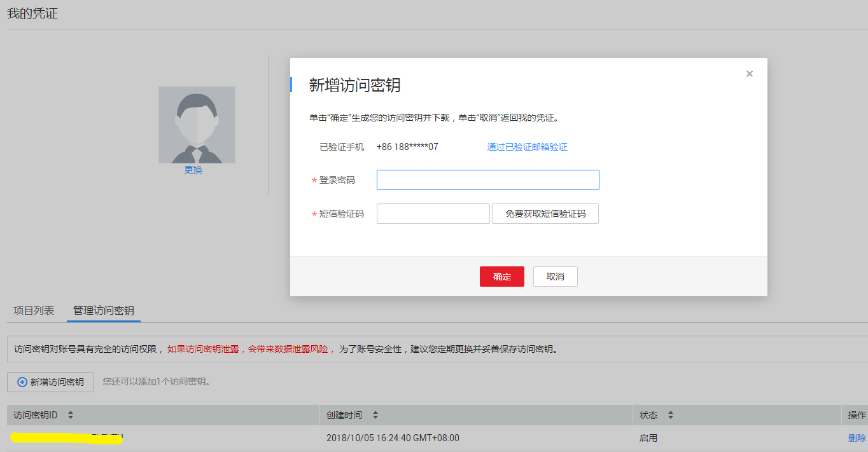Cancel the dialog with 取消 button
This screenshot has width=868, height=452.
(555, 277)
